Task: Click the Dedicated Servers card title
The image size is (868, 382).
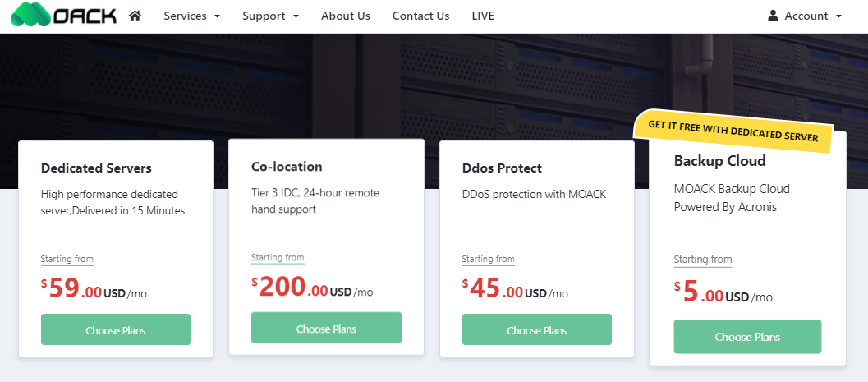Action: [x=96, y=168]
